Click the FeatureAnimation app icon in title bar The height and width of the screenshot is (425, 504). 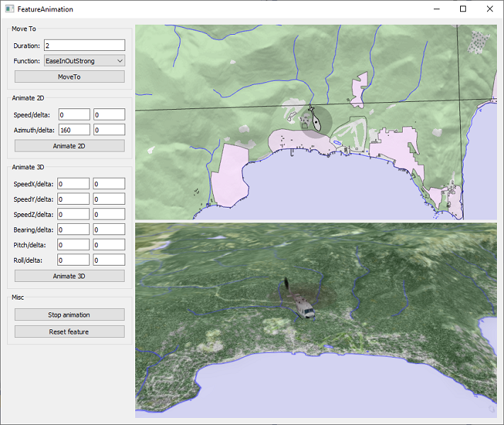tap(9, 9)
